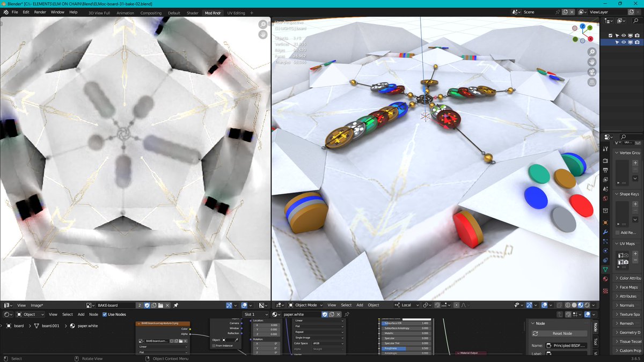Toggle fake user shield for BAKE-board image
Image resolution: width=644 pixels, height=362 pixels.
point(147,305)
